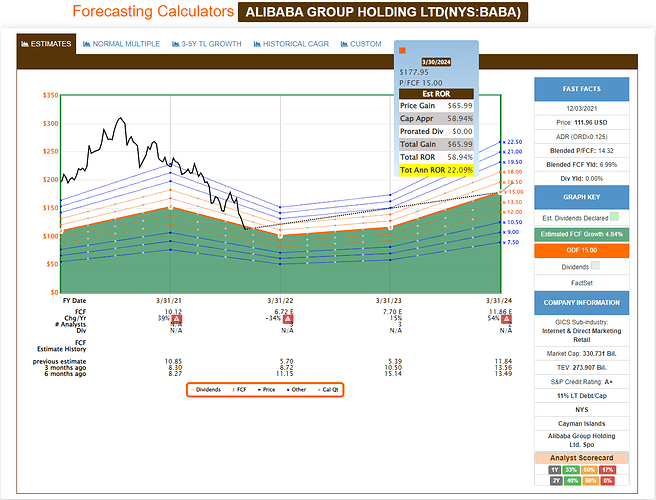The height and width of the screenshot is (500, 656).
Task: Toggle FCF series in the chart legend
Action: pyautogui.click(x=239, y=390)
